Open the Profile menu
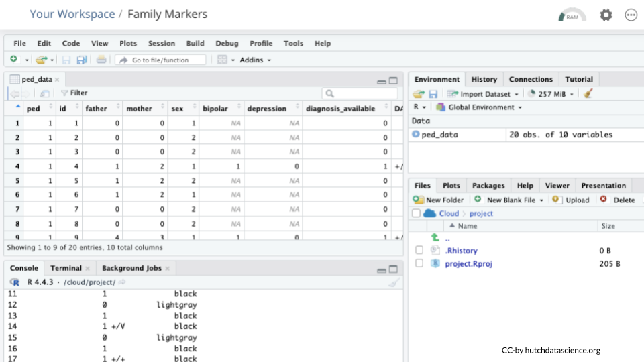Screen dimensions: 644x362 click(261, 43)
